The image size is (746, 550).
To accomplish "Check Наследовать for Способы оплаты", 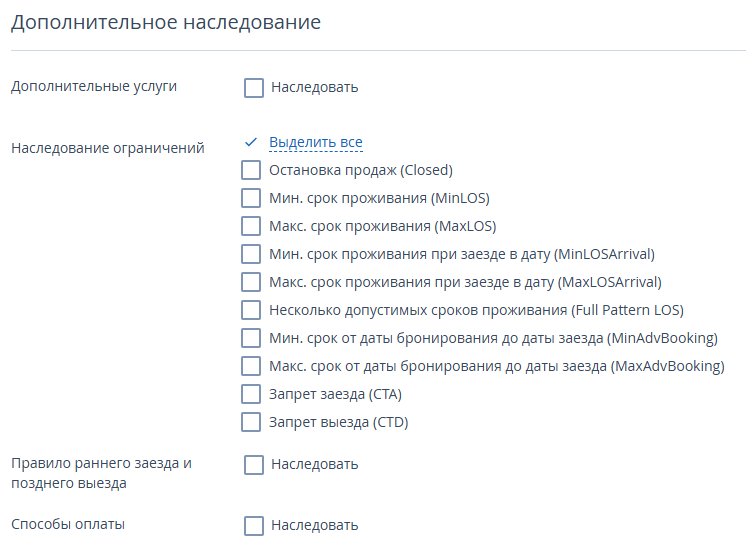I will 254,526.
